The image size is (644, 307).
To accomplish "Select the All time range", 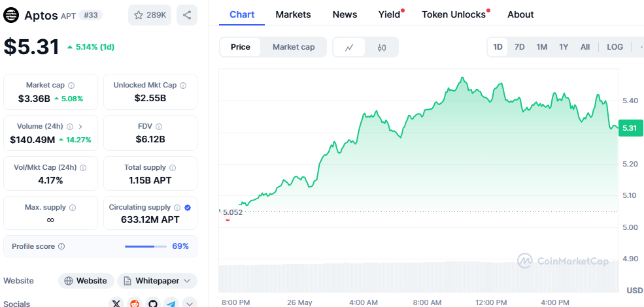I will [x=585, y=47].
